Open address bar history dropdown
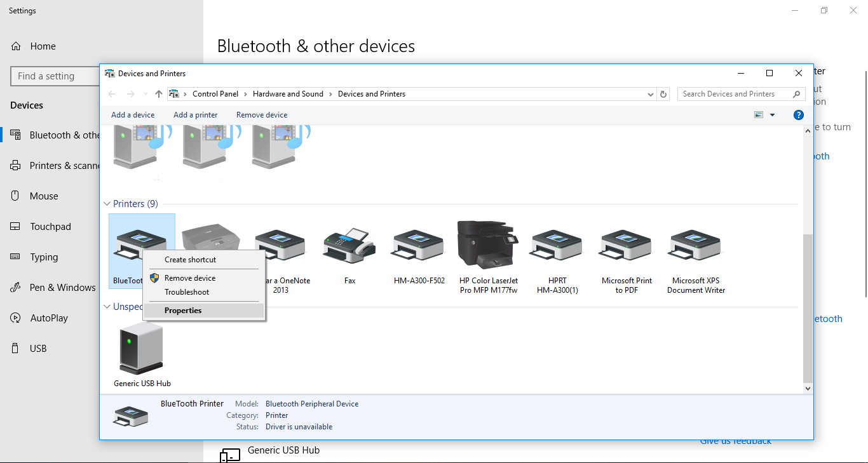The width and height of the screenshot is (868, 463). click(651, 94)
